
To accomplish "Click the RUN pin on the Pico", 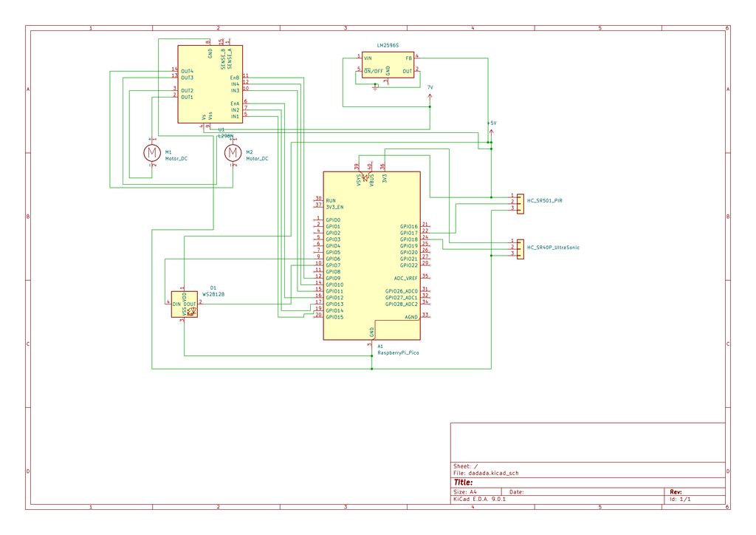I will (331, 201).
